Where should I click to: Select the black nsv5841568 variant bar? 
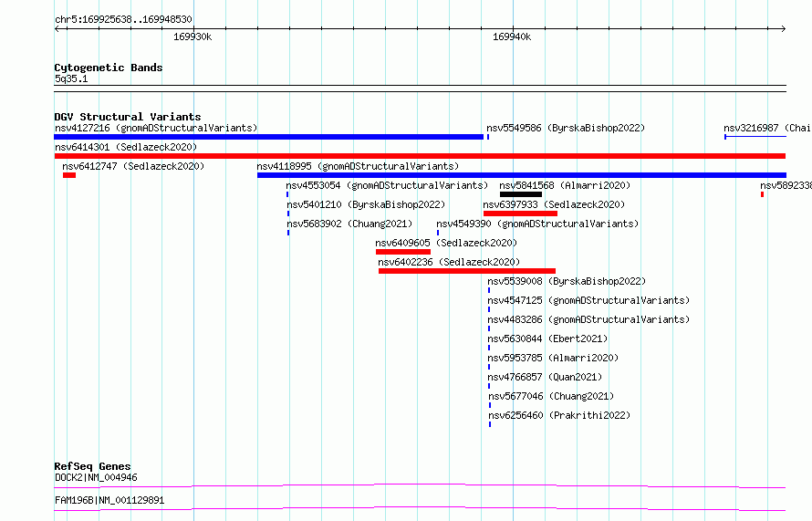pos(521,194)
